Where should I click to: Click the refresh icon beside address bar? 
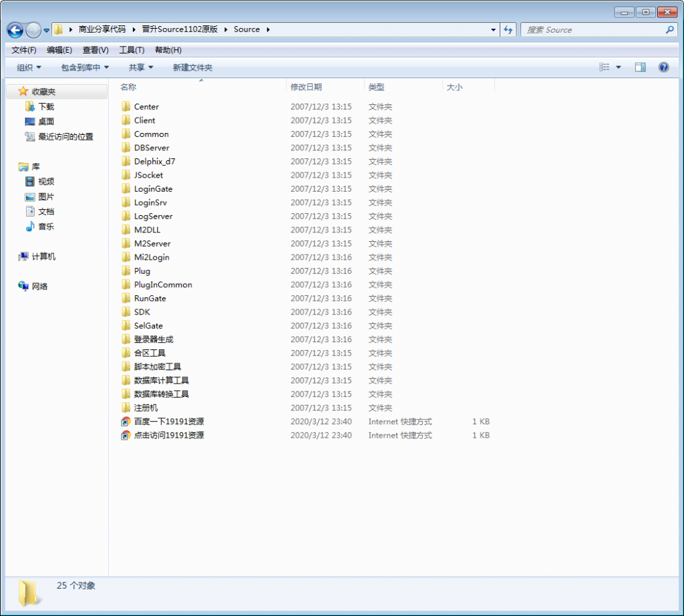tap(508, 30)
